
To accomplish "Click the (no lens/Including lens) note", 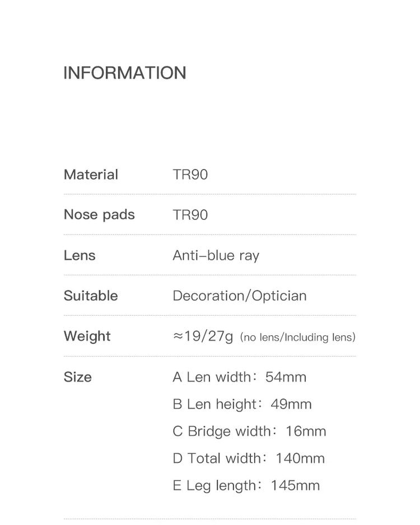I will (x=297, y=337).
